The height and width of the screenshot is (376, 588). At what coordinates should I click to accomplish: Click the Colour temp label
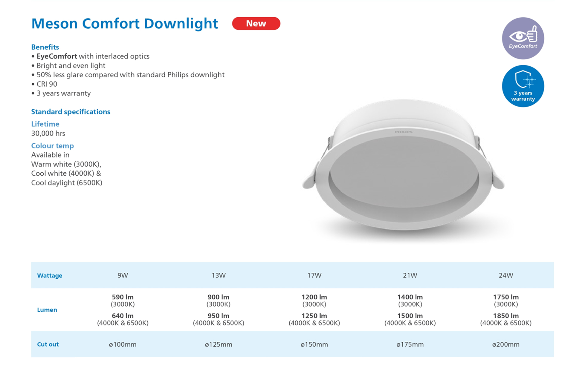pyautogui.click(x=52, y=146)
